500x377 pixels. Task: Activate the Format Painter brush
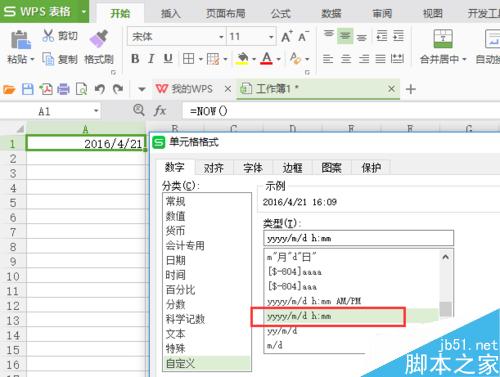pos(99,39)
